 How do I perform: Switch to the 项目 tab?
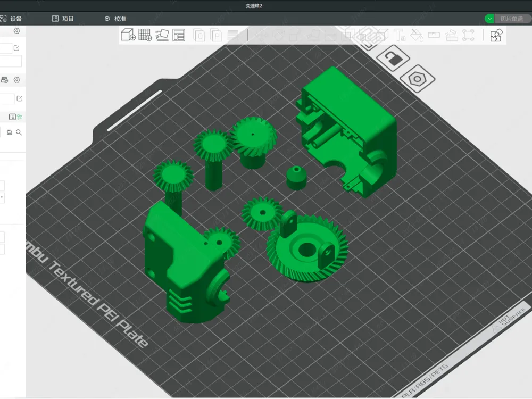tap(63, 19)
